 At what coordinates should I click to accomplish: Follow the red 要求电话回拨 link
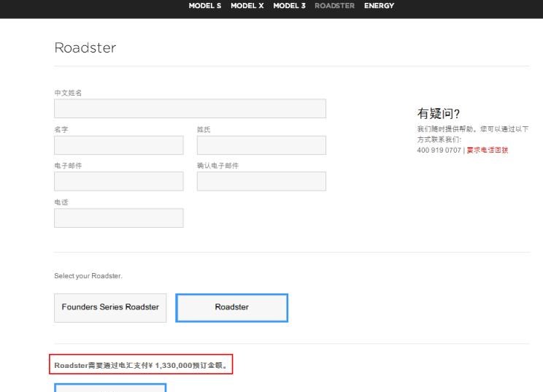tap(488, 150)
